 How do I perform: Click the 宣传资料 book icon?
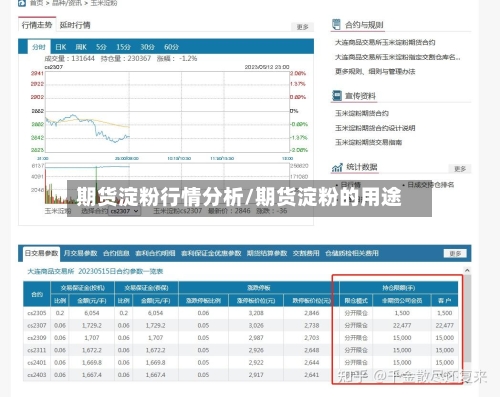coord(337,96)
